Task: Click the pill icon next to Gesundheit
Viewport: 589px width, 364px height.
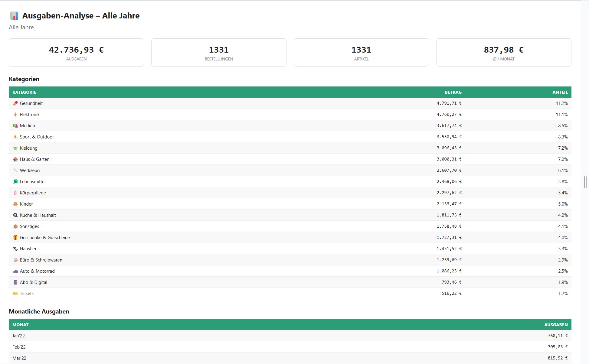Action: pyautogui.click(x=15, y=103)
